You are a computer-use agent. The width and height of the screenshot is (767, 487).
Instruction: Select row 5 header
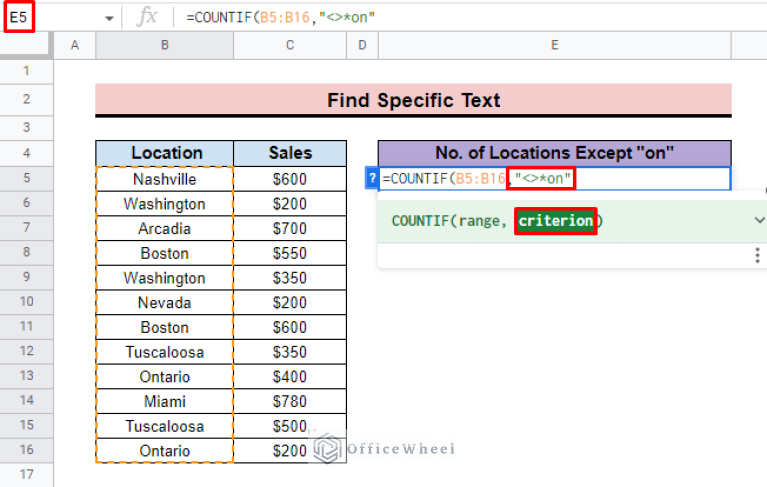[x=26, y=178]
